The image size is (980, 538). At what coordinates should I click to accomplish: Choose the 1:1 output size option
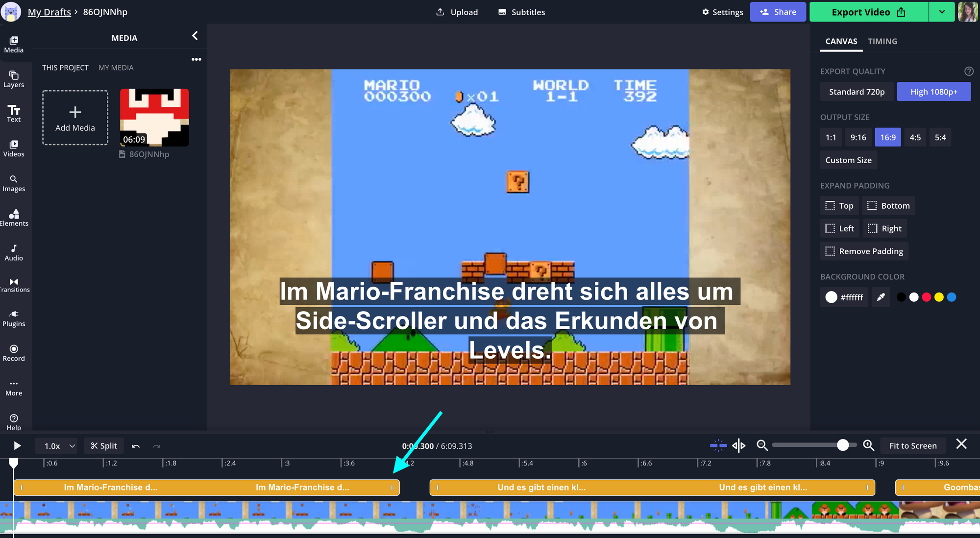pyautogui.click(x=831, y=137)
